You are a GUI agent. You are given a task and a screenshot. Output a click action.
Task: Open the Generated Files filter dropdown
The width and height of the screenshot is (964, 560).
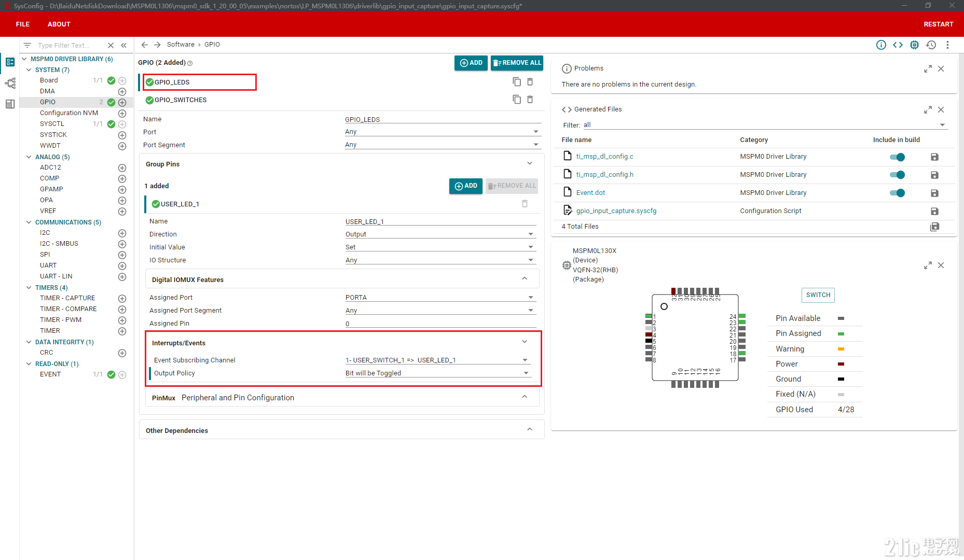point(764,125)
